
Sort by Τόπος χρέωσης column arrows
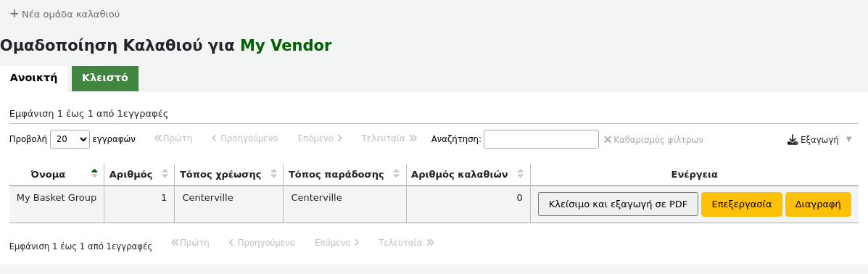click(274, 174)
